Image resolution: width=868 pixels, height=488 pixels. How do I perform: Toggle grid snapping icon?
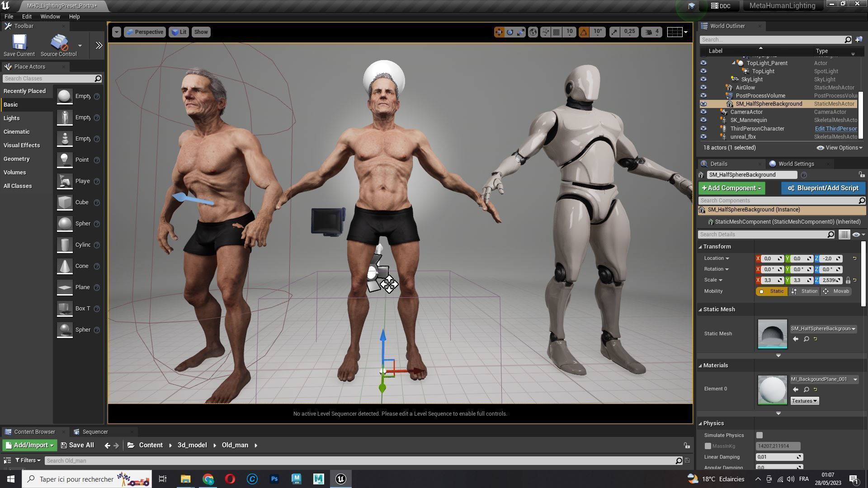click(557, 32)
